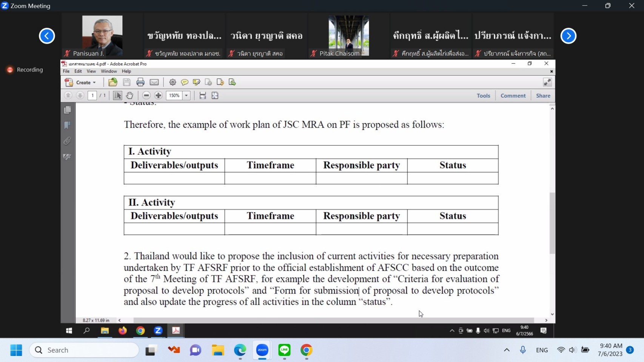Show hidden system tray icons in Windows taskbar
644x362 pixels.
coord(507,350)
